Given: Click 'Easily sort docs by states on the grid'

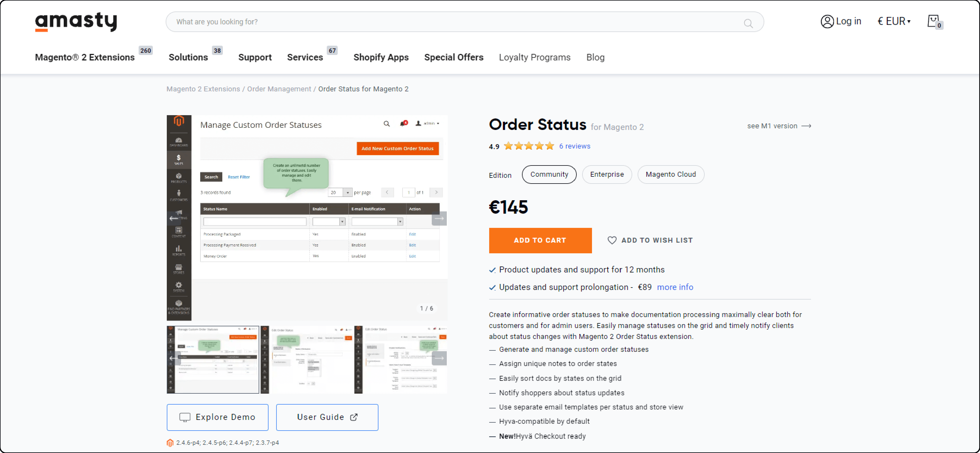Looking at the screenshot, I should point(560,378).
